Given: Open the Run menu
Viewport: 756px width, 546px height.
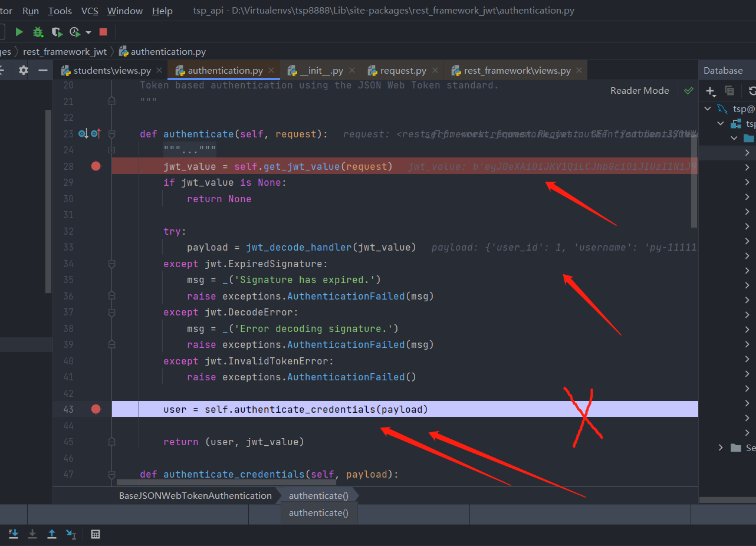Looking at the screenshot, I should pos(31,11).
